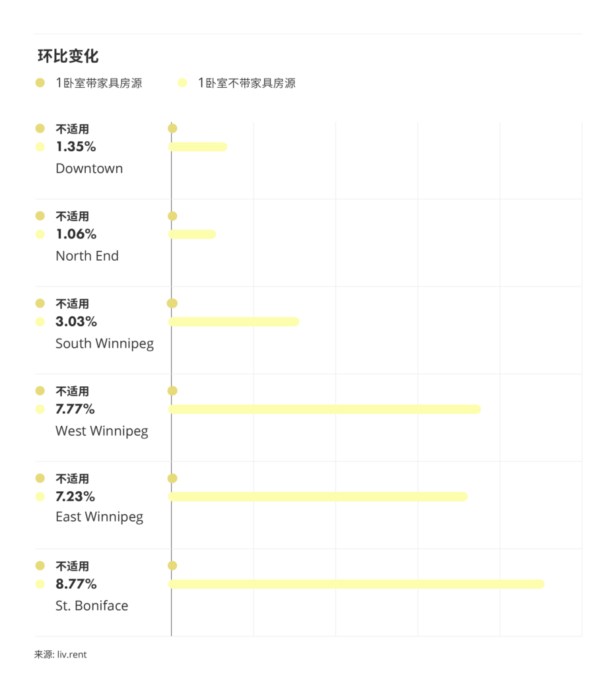Click the St. Boniface 8.77% bar
The height and width of the screenshot is (676, 616).
tap(357, 584)
